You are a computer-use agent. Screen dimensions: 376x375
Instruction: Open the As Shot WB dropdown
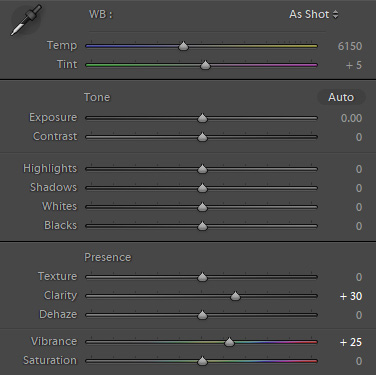313,14
